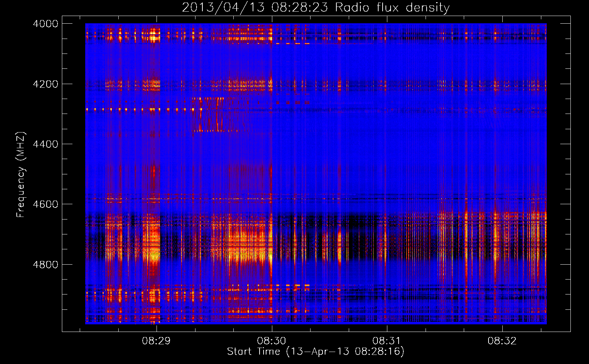The width and height of the screenshot is (589, 364).
Task: Click the 'Frequency (MHZ)' axis title
Action: [x=21, y=175]
